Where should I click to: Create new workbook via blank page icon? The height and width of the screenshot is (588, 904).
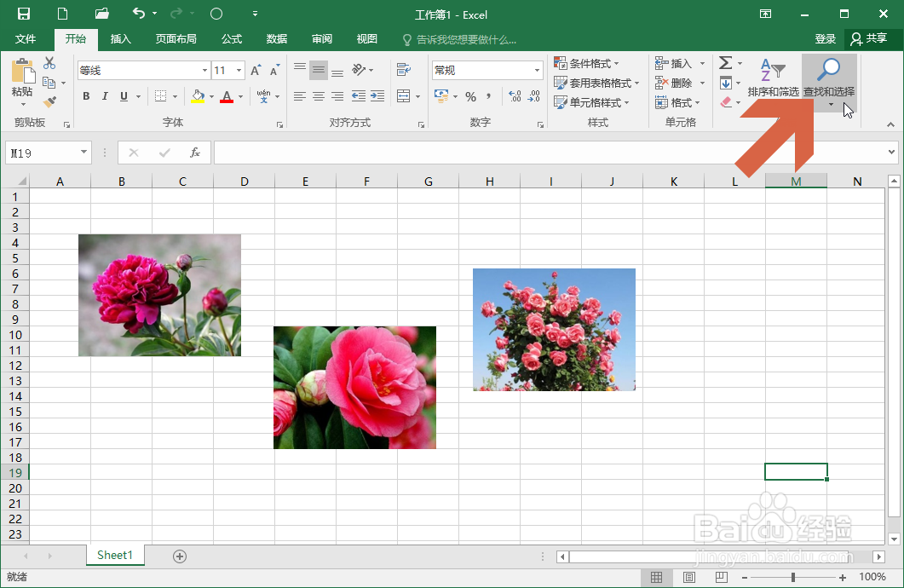(x=62, y=14)
